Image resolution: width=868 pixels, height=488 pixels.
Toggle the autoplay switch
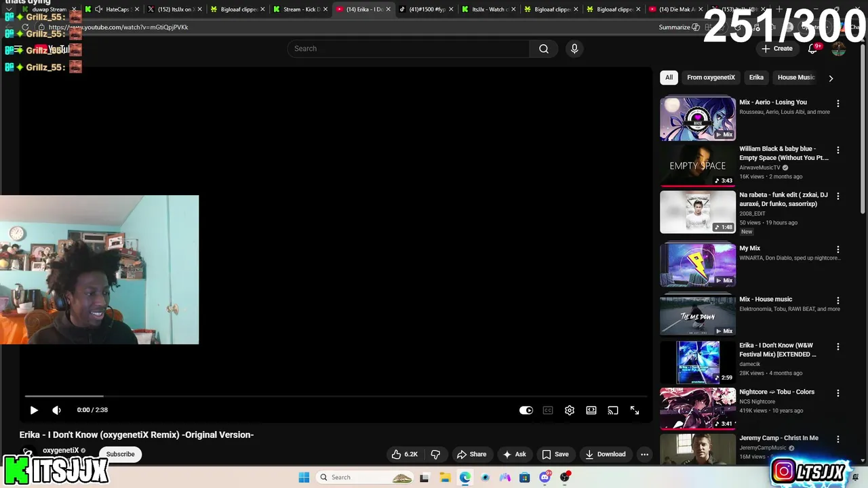pos(526,410)
